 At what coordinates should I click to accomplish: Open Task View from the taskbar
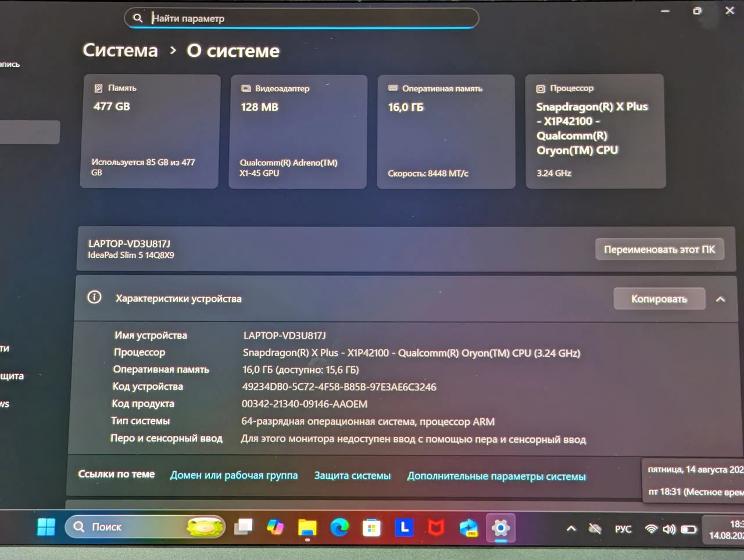click(244, 527)
